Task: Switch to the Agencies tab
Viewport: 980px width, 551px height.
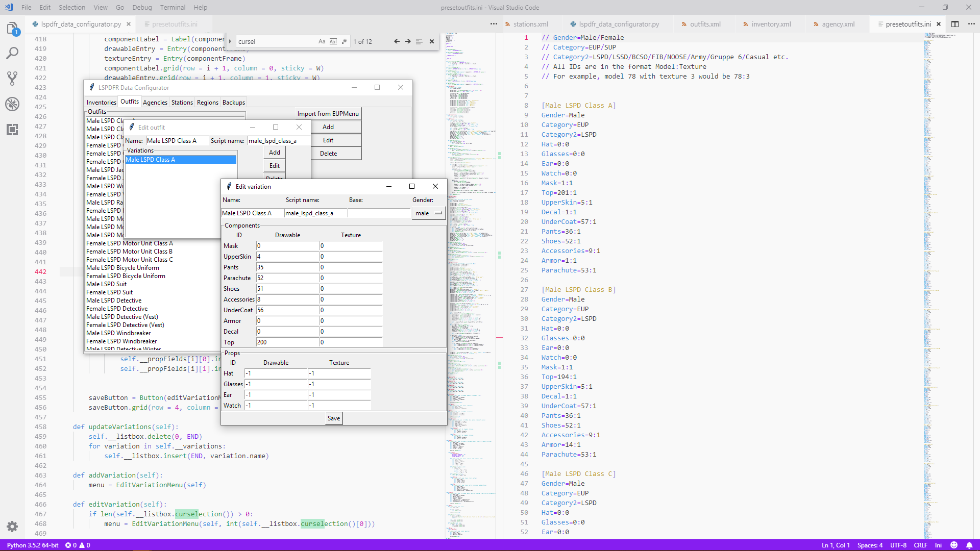Action: [x=155, y=103]
